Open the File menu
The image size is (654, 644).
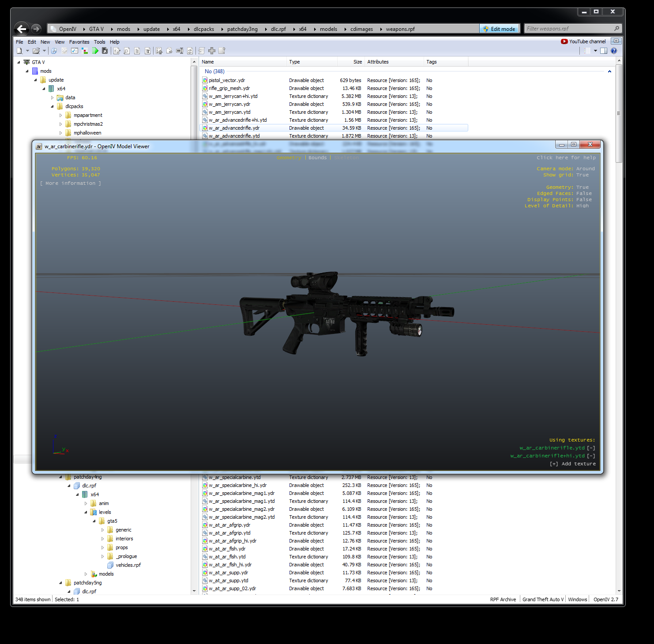coord(19,42)
